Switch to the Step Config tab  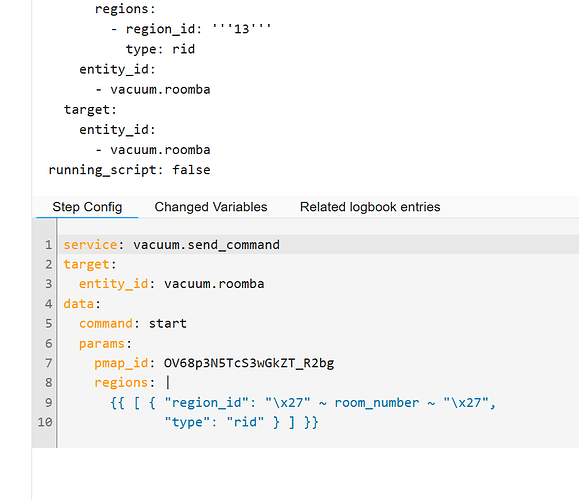pyautogui.click(x=87, y=207)
